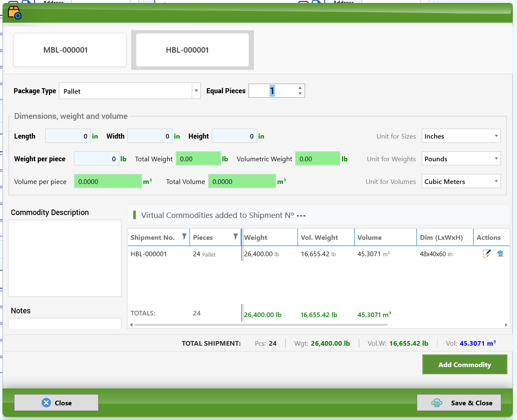Screen dimensions: 517x420
Task: Click the Close button at bottom left
Action: click(56, 403)
